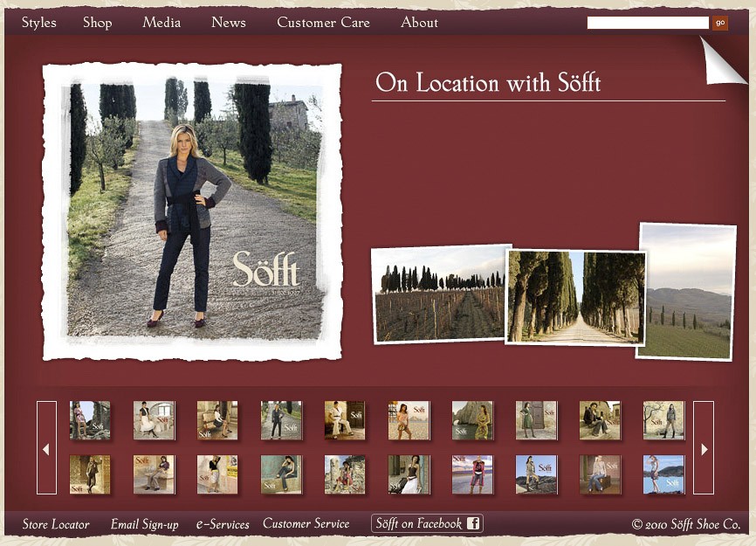Open Söfft on Facebook
Viewport: 756px width, 546px height.
point(427,523)
